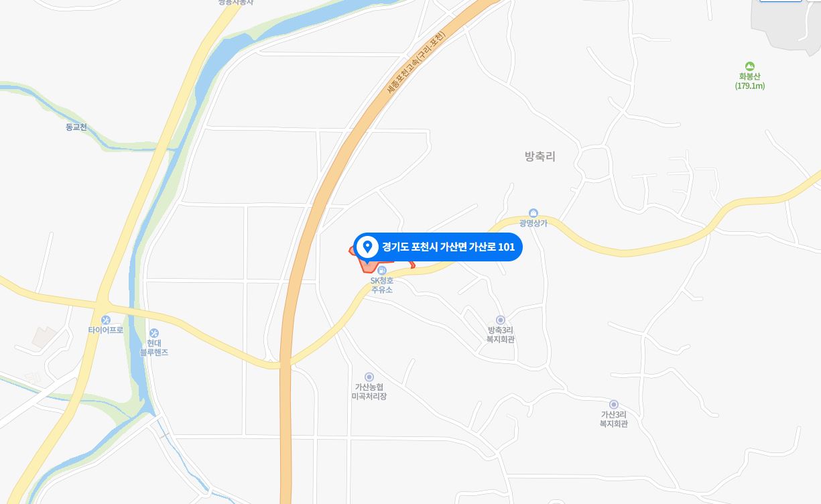The height and width of the screenshot is (504, 821).
Task: Click the blue-outlined button at top right
Action: (x=780, y=0)
